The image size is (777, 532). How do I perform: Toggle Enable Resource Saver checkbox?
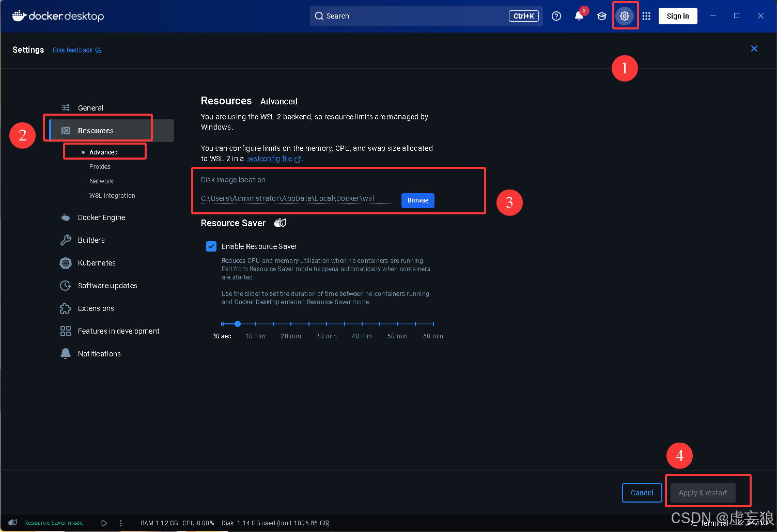(x=211, y=246)
